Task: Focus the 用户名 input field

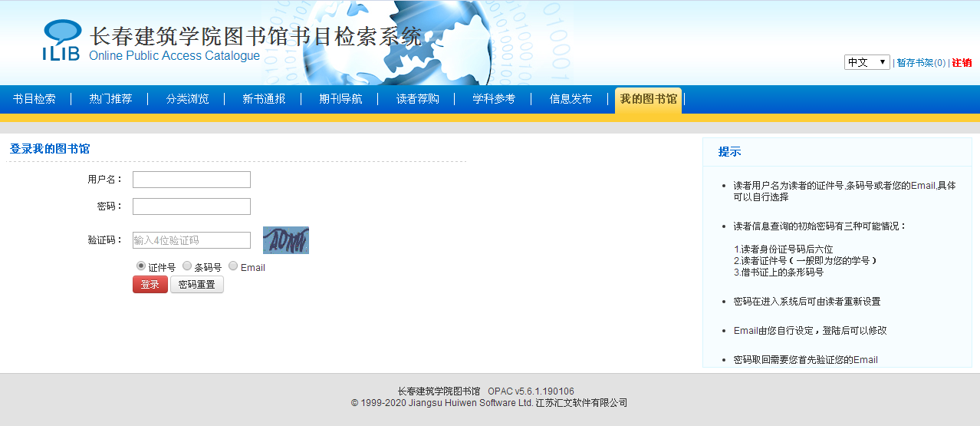Action: point(192,180)
